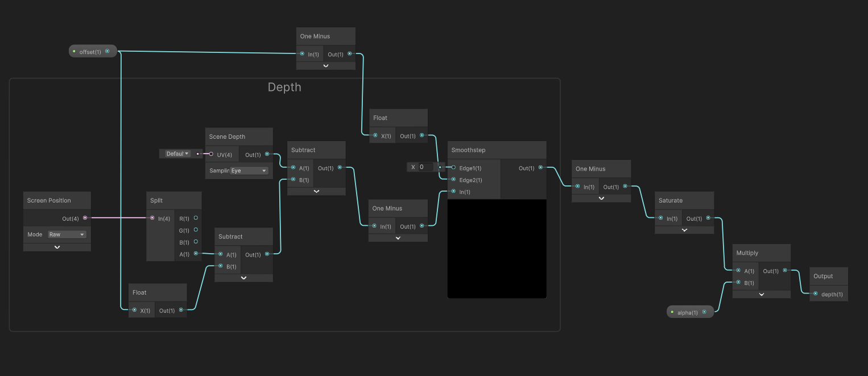Click the Out(4) port on Screen Position
The height and width of the screenshot is (376, 868).
85,218
